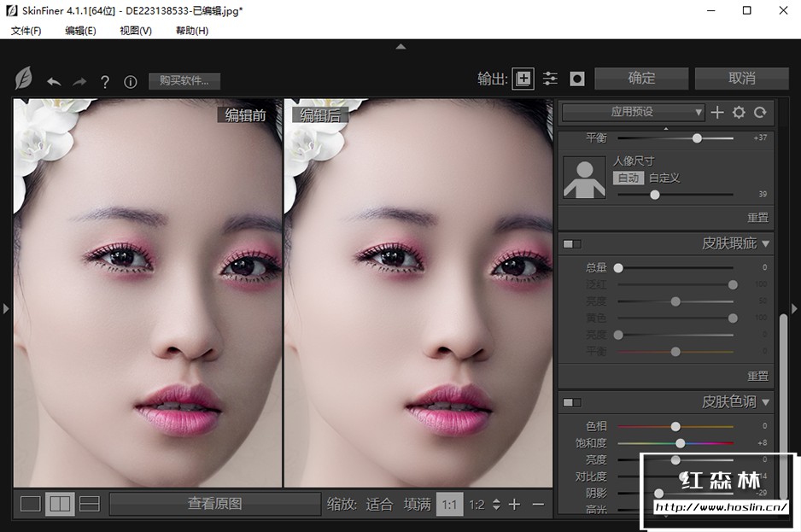The height and width of the screenshot is (532, 801).
Task: Undo the last edit with the arrow icon
Action: coord(54,81)
